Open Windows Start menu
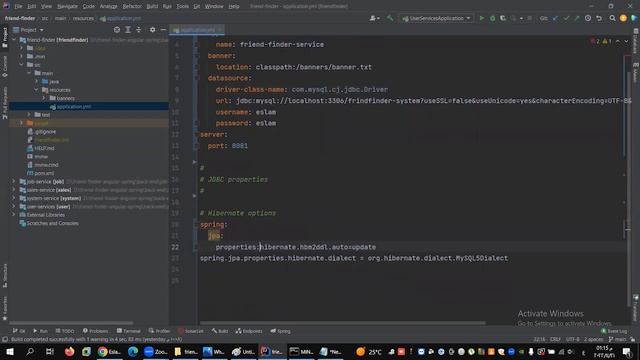 click(10, 351)
